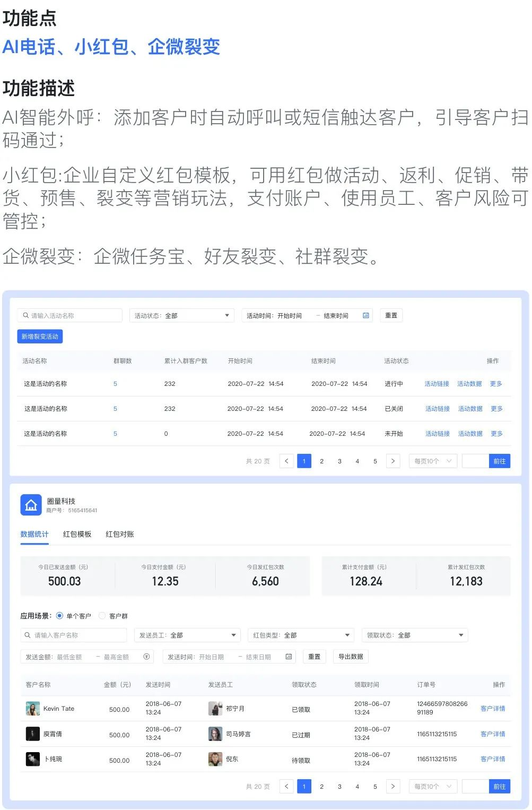Click the avatar of employee 司马婷言
Viewport: 532px width, 810px height.
tap(215, 734)
